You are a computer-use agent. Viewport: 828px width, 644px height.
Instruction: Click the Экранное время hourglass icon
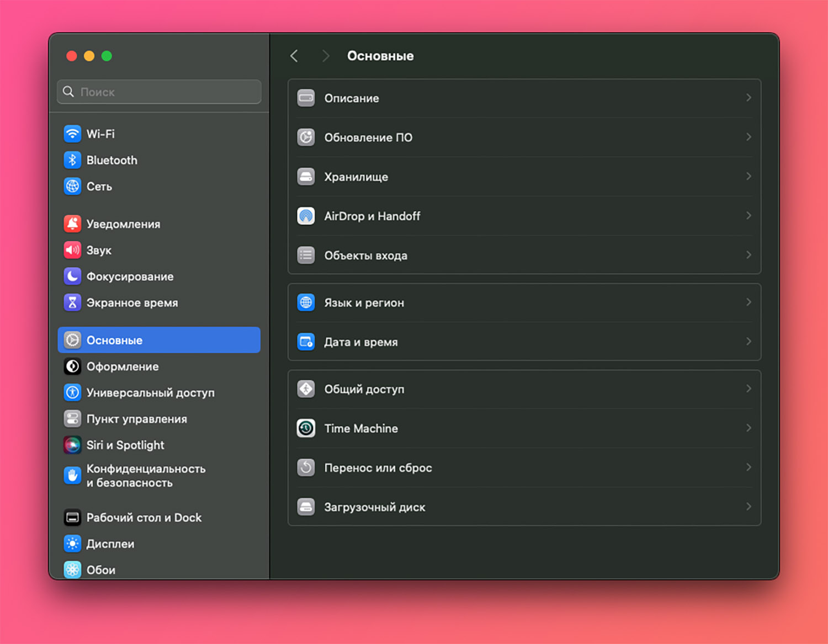click(72, 302)
